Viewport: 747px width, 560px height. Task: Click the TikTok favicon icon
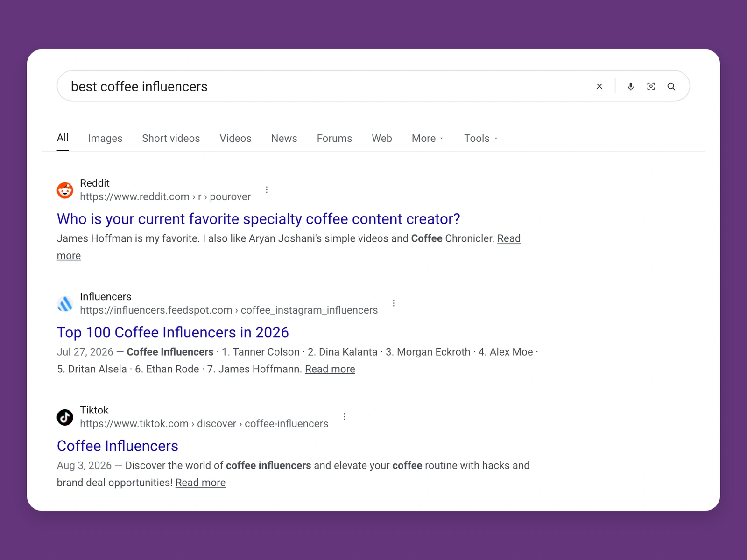click(65, 417)
